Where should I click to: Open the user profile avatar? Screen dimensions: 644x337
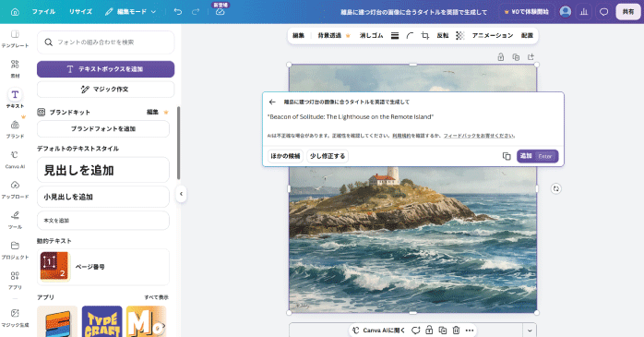coord(566,12)
